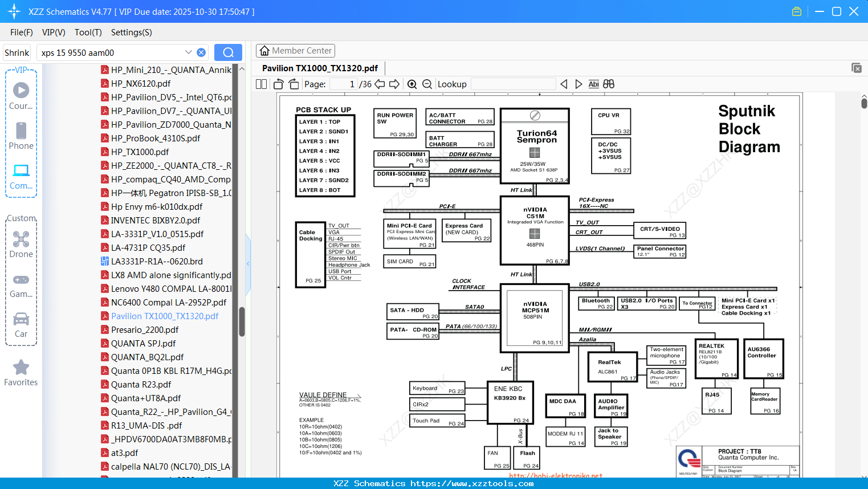Toggle the two-page view icon
The image size is (868, 489).
(x=261, y=84)
